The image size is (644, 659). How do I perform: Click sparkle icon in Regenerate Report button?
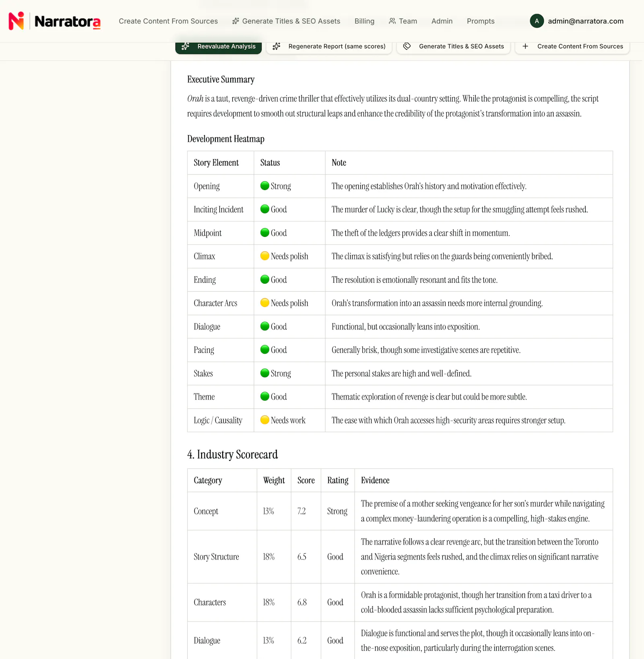point(277,46)
